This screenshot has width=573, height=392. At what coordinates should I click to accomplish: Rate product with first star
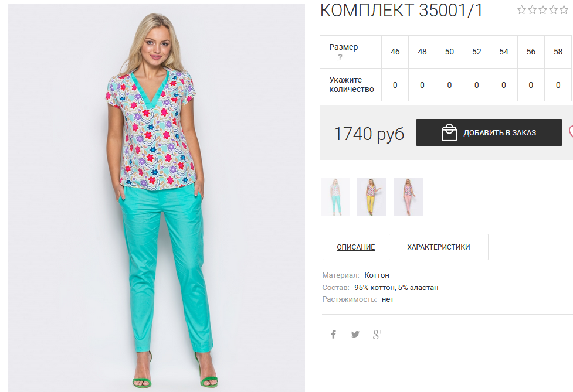[521, 10]
